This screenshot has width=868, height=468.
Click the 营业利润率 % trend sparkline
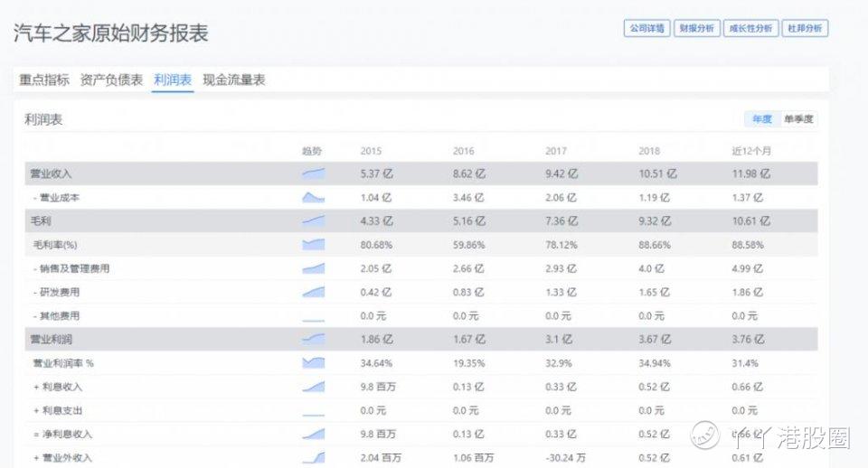(x=314, y=363)
